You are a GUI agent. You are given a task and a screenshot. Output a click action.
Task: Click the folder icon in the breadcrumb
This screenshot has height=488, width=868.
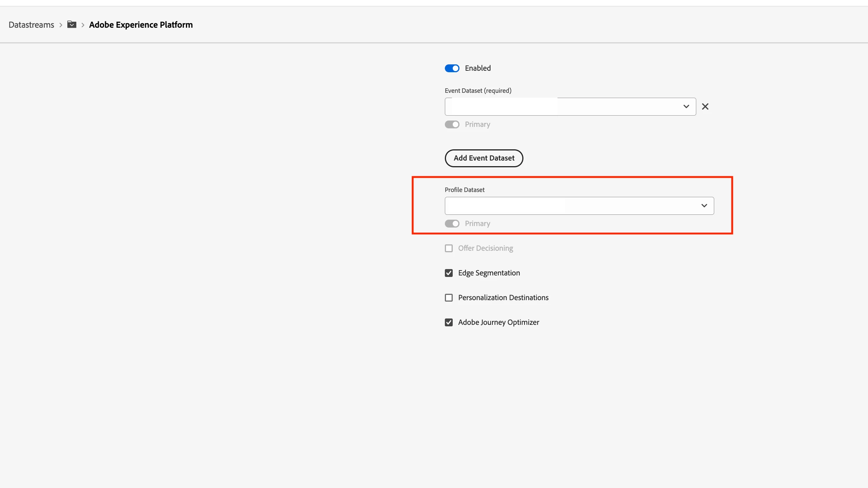point(71,25)
